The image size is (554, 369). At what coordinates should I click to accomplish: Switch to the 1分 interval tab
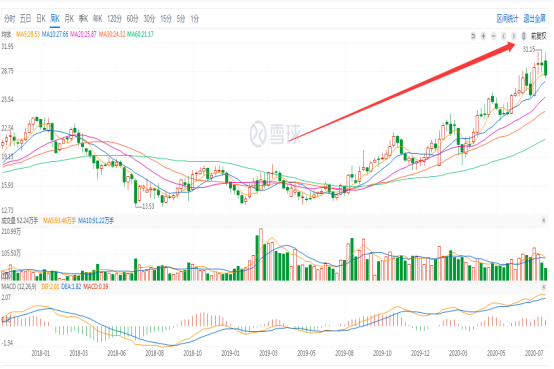click(x=195, y=18)
